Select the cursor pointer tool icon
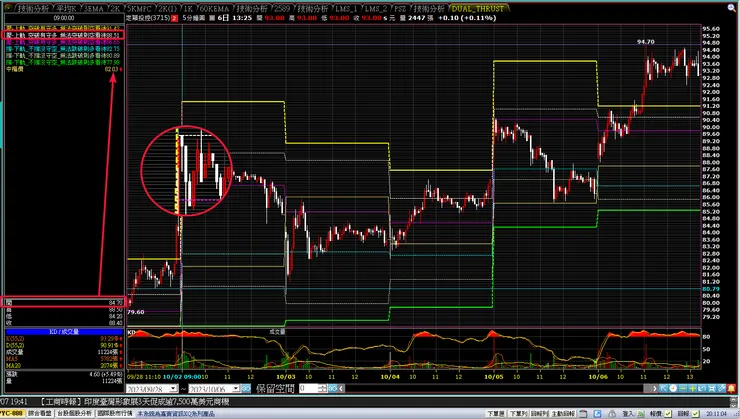 664,388
